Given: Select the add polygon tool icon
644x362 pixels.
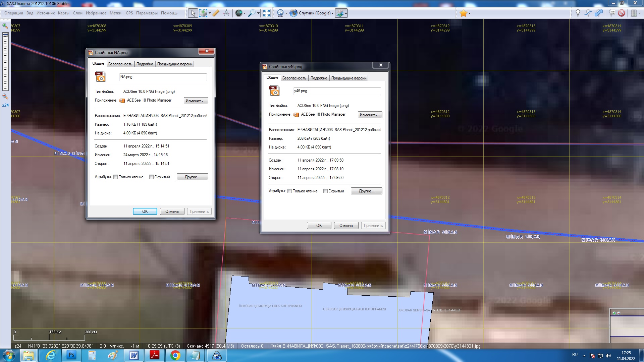Looking at the screenshot, I should click(x=599, y=13).
